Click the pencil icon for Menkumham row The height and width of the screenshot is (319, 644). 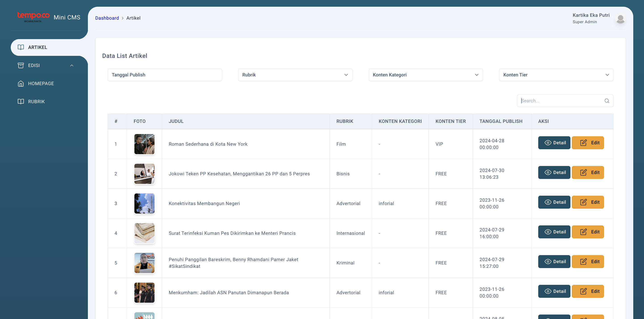coord(583,291)
